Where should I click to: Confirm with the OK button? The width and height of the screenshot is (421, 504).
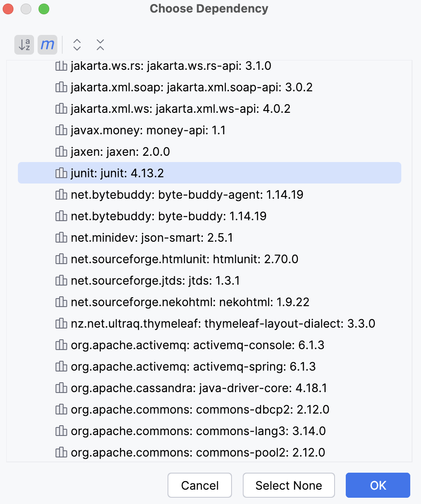(x=378, y=486)
